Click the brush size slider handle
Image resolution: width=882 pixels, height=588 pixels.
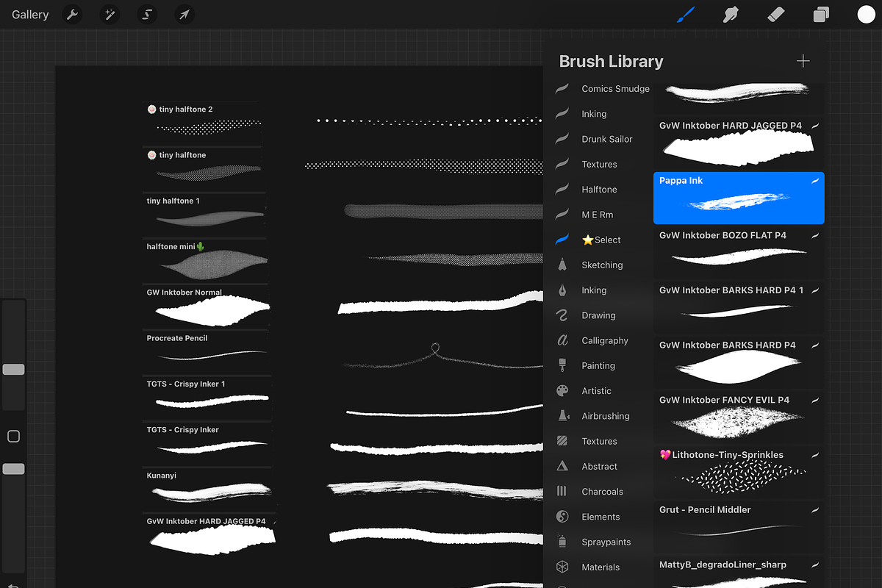(13, 370)
